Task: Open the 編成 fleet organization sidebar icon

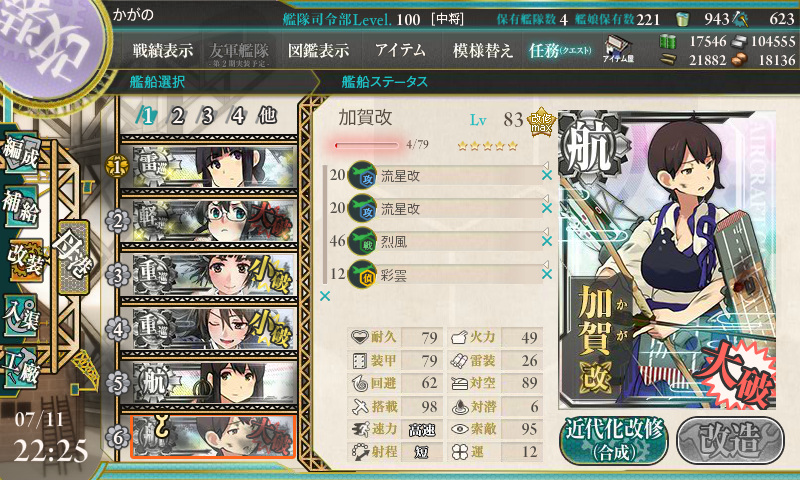Action: click(x=20, y=152)
